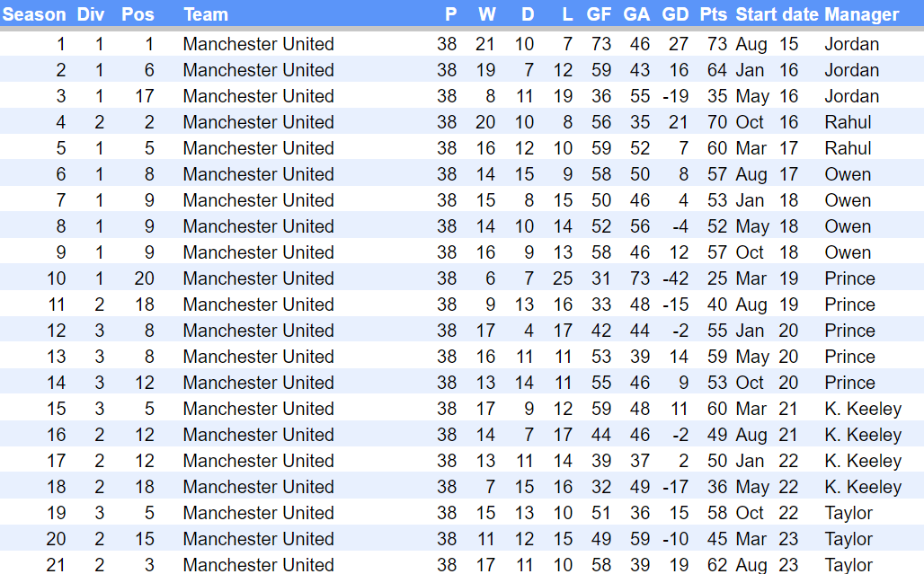
Task: Click the Div column header
Action: click(x=90, y=14)
